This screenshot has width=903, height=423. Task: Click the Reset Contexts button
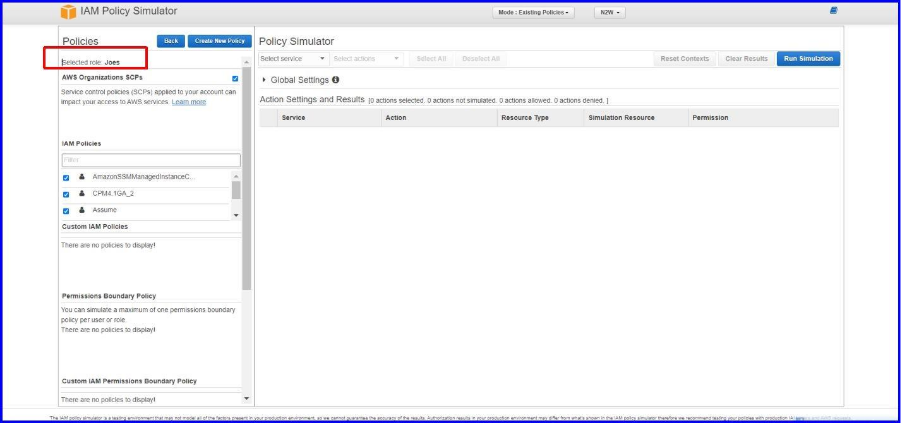685,59
